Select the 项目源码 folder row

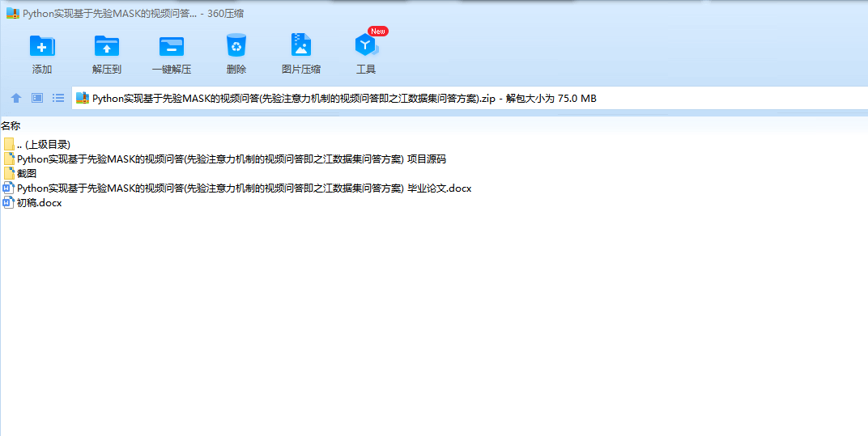225,159
